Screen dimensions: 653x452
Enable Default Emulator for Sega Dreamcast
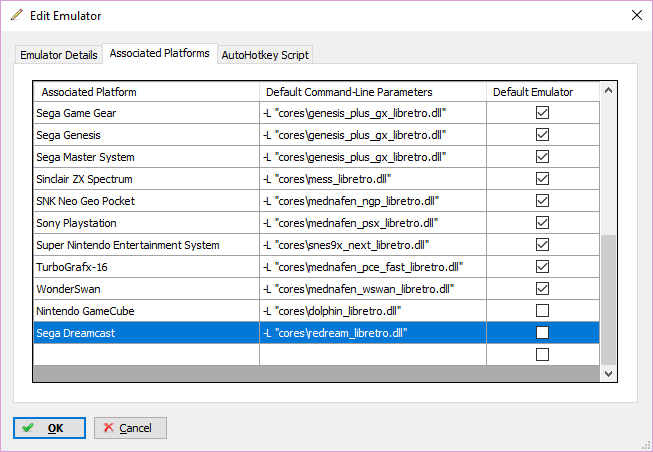[542, 333]
